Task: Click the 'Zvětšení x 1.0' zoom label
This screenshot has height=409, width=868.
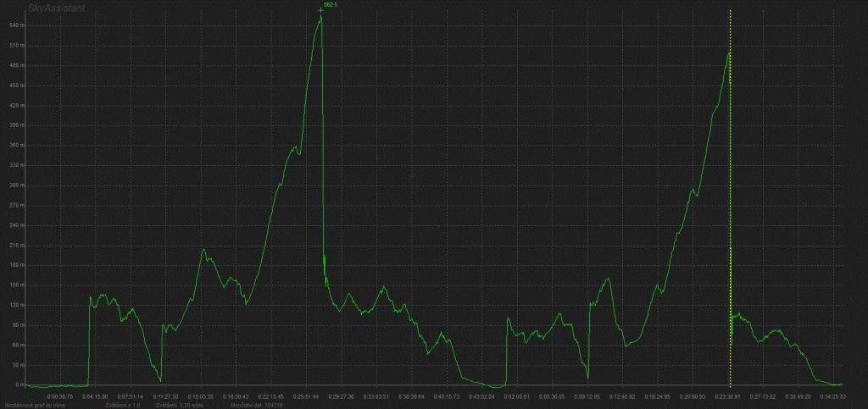Action: (123, 405)
